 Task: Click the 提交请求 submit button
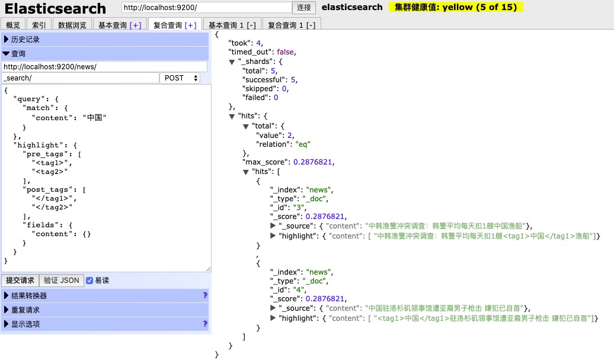pyautogui.click(x=20, y=281)
